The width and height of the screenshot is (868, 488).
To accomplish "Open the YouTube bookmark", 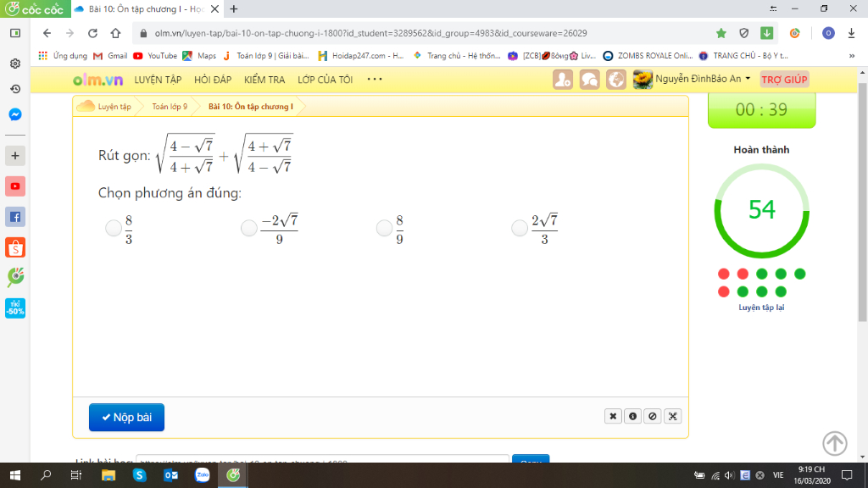I will (155, 56).
